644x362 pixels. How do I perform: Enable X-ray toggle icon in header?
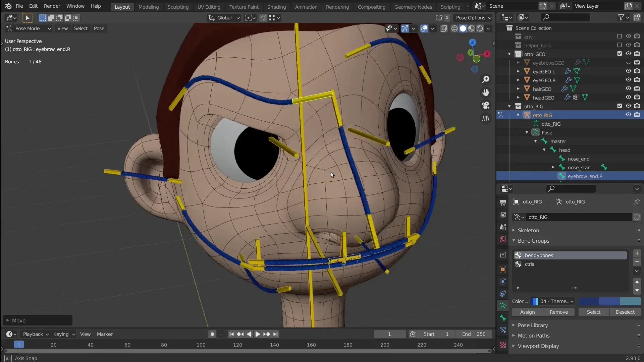click(x=443, y=28)
